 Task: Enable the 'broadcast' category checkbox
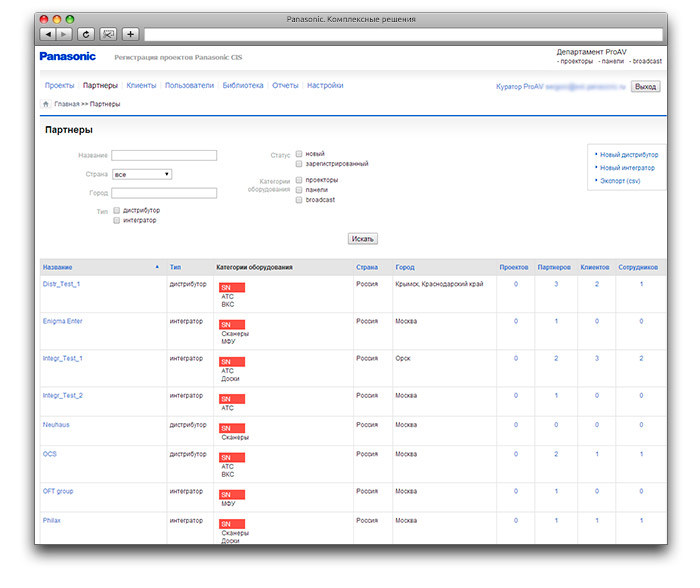(299, 200)
